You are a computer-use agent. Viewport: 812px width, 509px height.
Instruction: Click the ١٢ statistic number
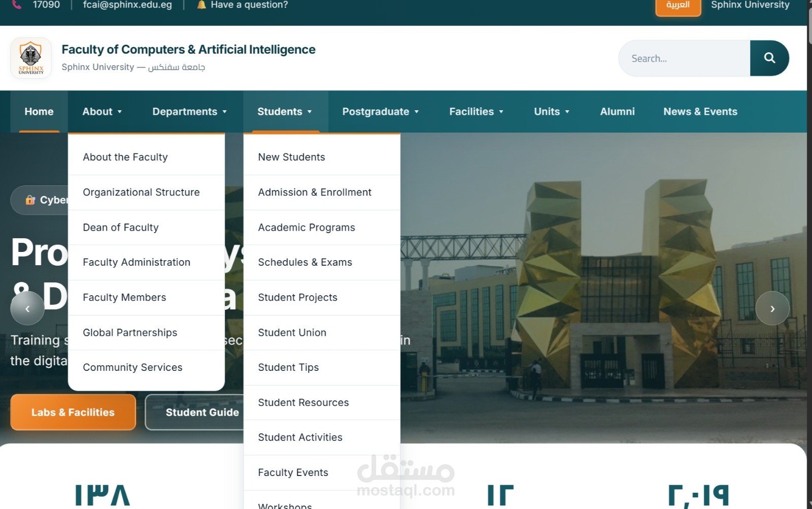(500, 495)
